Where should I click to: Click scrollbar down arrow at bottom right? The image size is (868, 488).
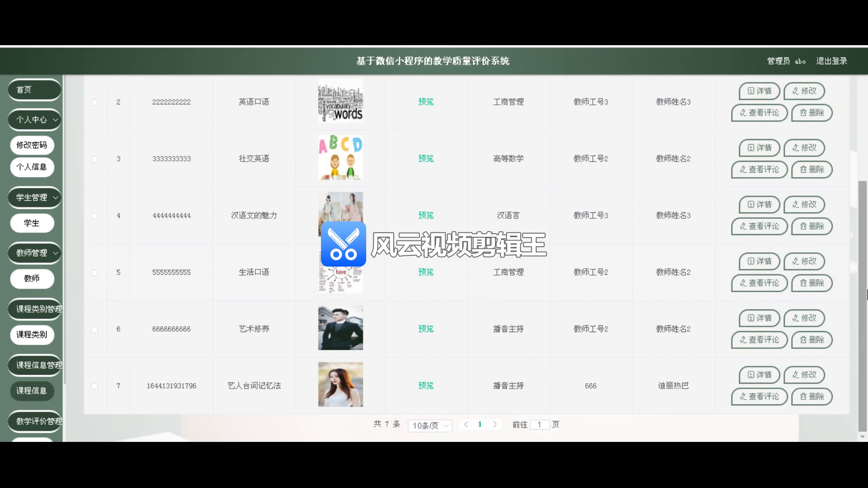click(862, 437)
